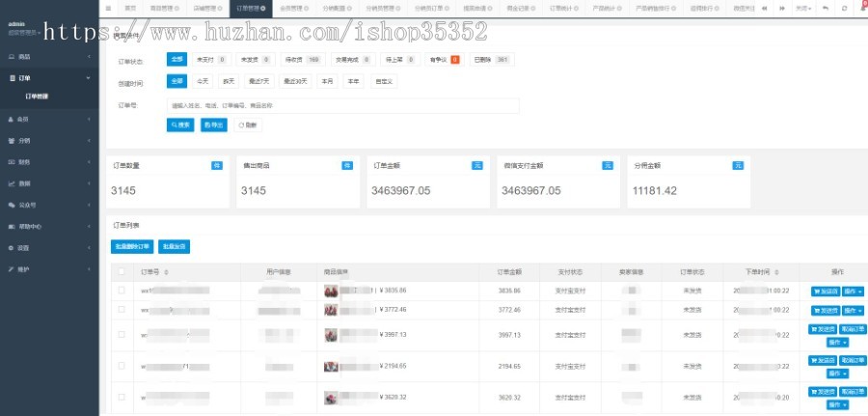
Task: Tick the select-all checkbox in table header
Action: pyautogui.click(x=122, y=272)
